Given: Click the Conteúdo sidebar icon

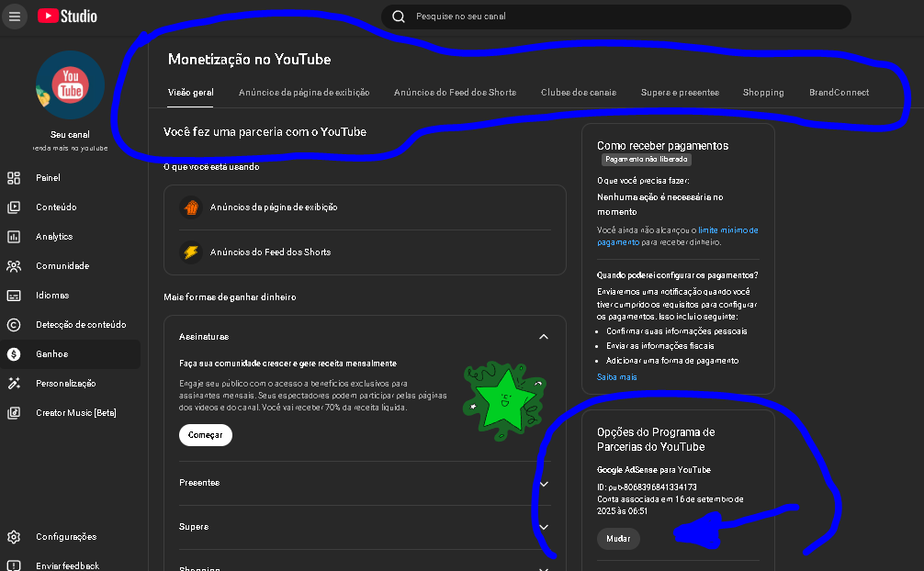Looking at the screenshot, I should (14, 207).
